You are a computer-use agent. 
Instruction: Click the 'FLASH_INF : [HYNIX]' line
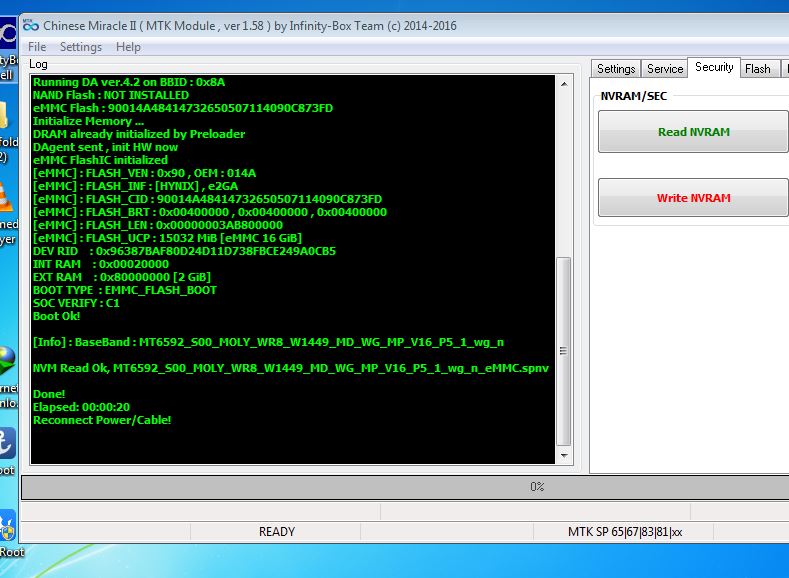(x=135, y=186)
